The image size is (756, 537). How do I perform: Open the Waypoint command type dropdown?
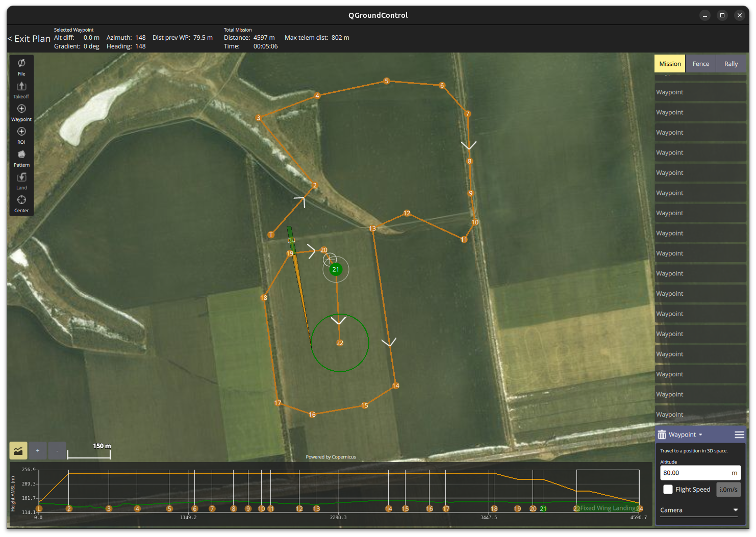point(686,434)
